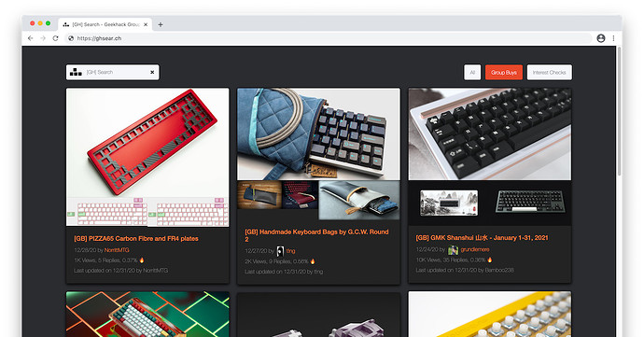Open the user profile icon in toolbar
The width and height of the screenshot is (644, 337).
[601, 38]
